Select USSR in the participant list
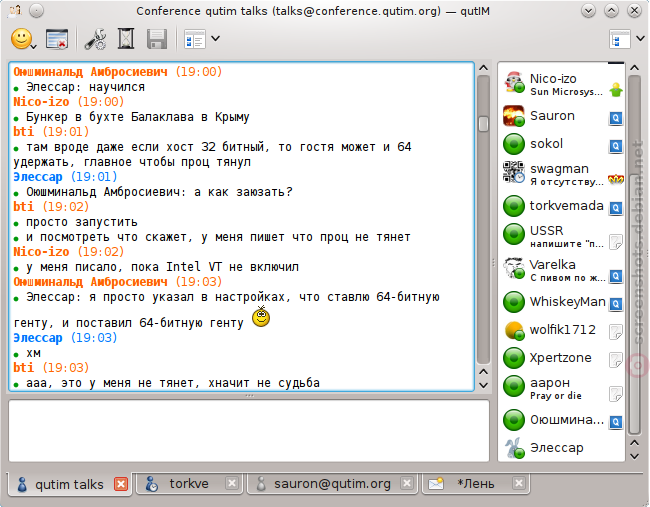 coord(561,235)
